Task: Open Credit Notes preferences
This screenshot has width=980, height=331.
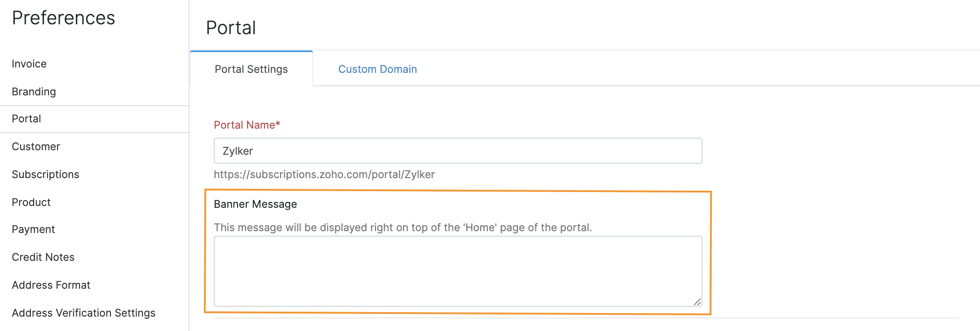Action: (43, 257)
